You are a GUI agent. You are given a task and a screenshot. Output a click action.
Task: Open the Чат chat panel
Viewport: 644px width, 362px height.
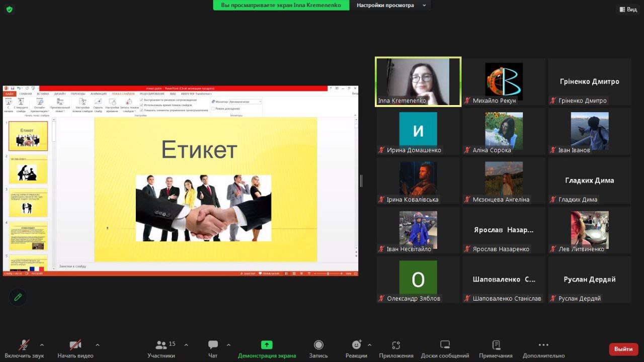click(213, 345)
